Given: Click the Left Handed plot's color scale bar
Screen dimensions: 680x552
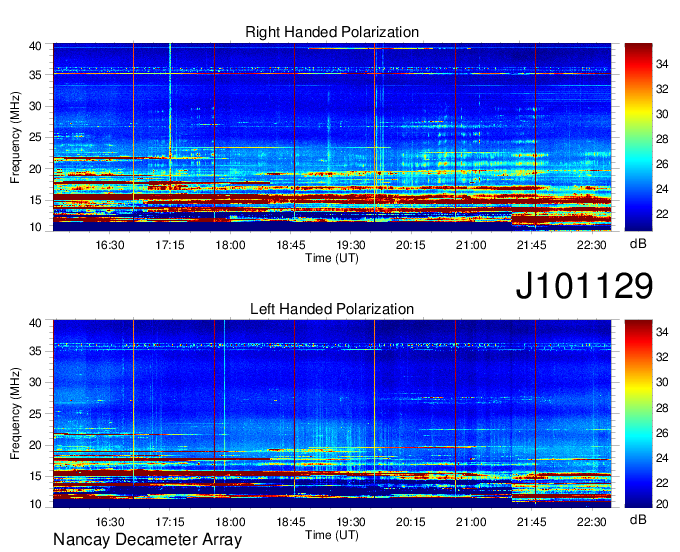Looking at the screenshot, I should [638, 414].
